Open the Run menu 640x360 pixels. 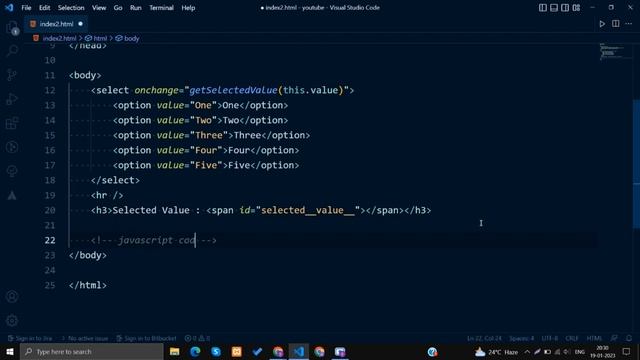tap(136, 8)
